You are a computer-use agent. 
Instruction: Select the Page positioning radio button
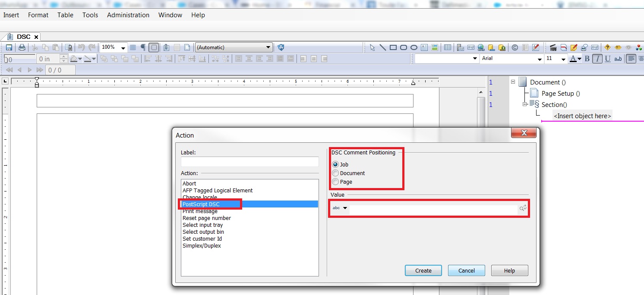point(335,182)
